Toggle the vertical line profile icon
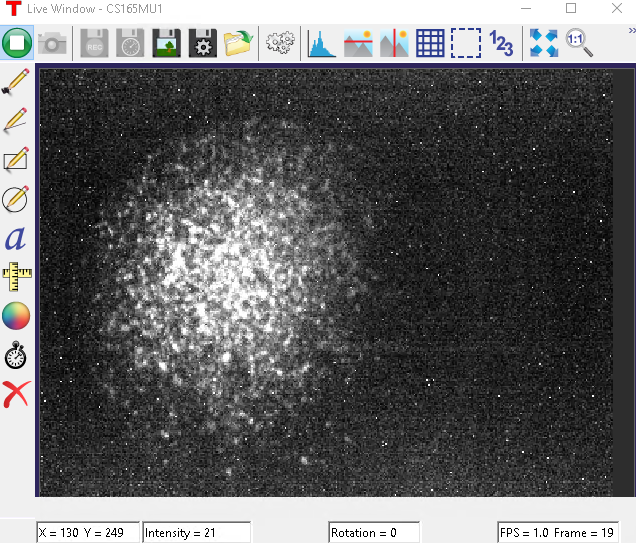 click(x=394, y=43)
